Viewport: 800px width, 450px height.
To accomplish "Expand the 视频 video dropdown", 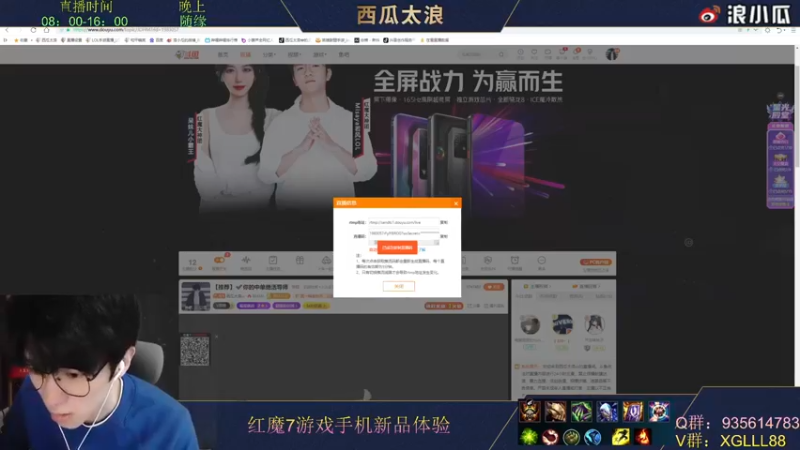I will click(294, 55).
